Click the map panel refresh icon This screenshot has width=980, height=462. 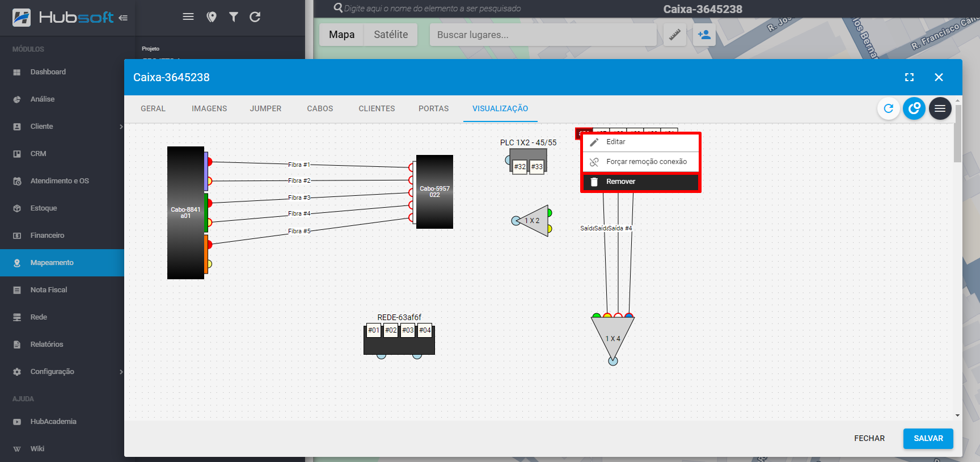(x=255, y=17)
